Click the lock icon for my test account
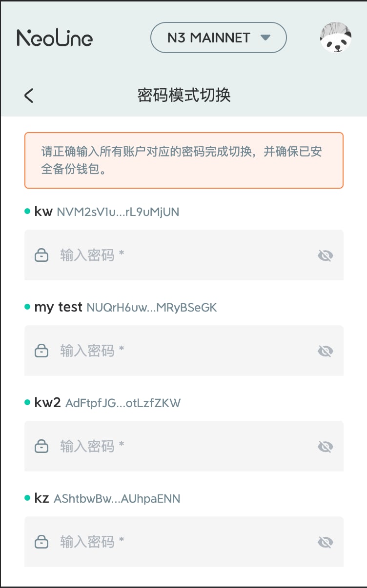367x588 pixels. point(42,351)
